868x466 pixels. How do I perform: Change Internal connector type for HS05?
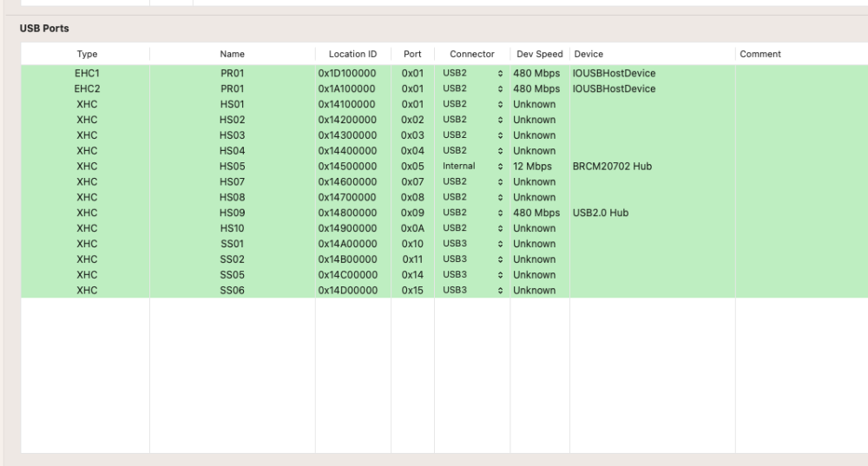[x=472, y=166]
